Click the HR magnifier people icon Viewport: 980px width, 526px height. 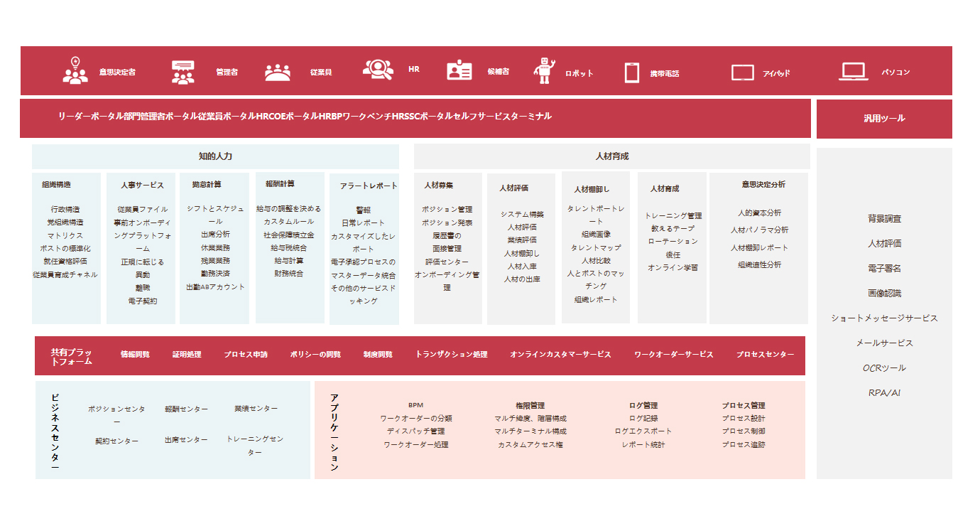[x=378, y=70]
